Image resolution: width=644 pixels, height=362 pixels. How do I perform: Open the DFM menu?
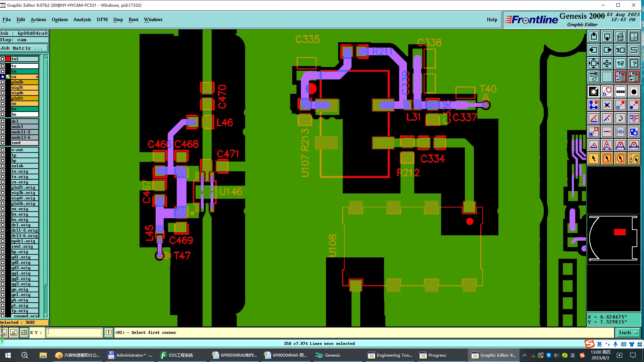102,19
